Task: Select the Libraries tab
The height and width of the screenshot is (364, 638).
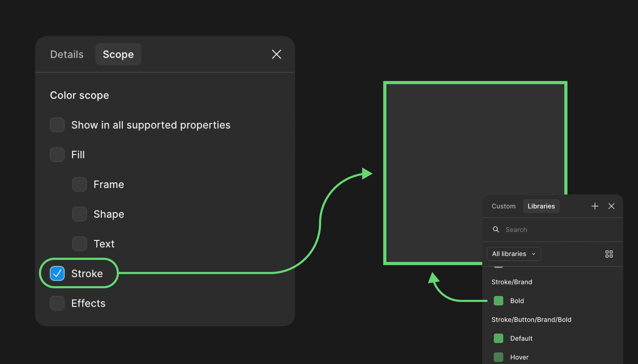Action: pyautogui.click(x=541, y=206)
